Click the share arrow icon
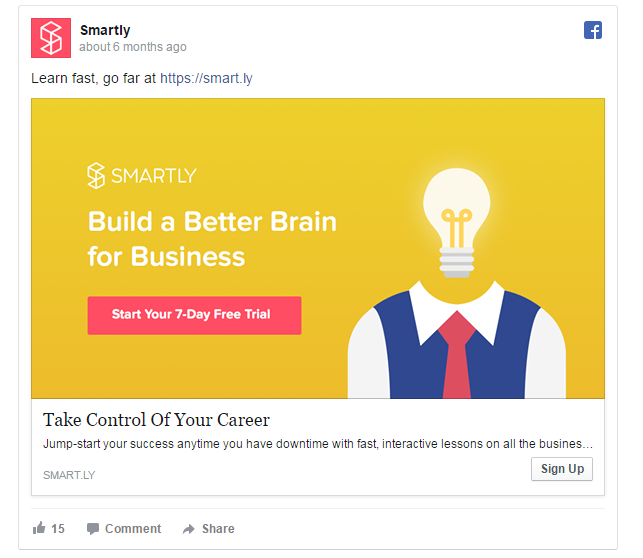Viewport: 643px width, 558px height. [189, 529]
